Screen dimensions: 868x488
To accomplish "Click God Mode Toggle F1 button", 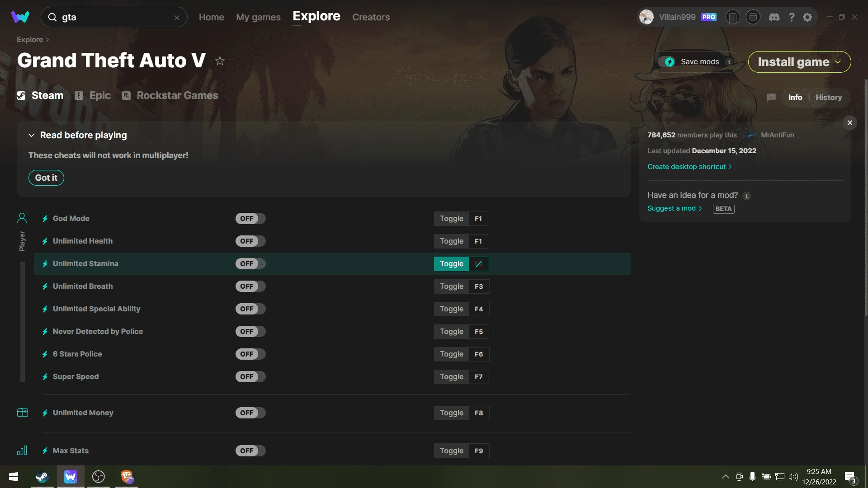I will pyautogui.click(x=461, y=219).
